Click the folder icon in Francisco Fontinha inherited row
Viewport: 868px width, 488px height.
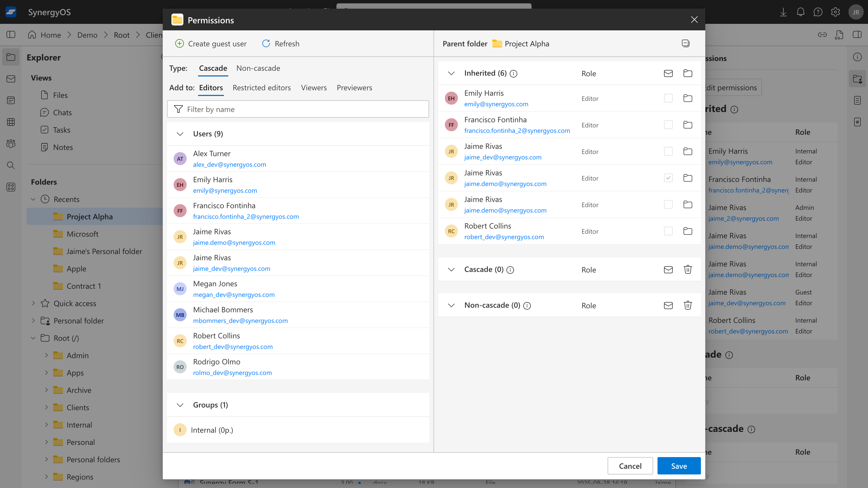[688, 125]
